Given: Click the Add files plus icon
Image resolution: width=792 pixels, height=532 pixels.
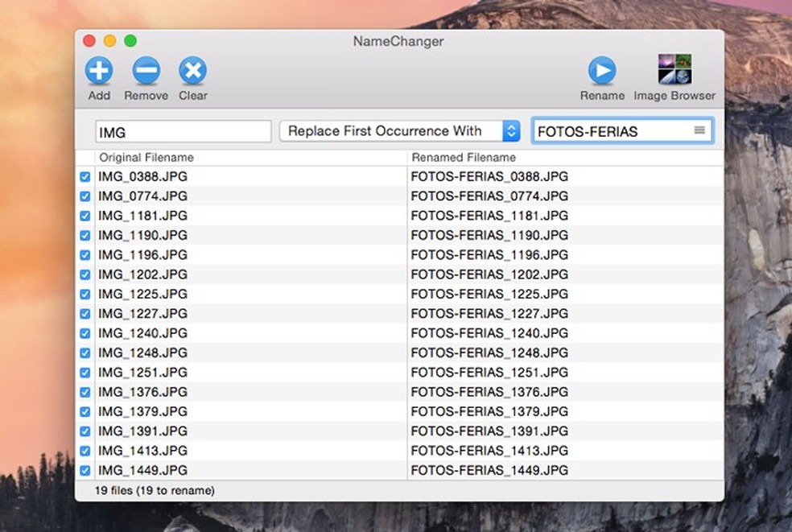Looking at the screenshot, I should (x=99, y=71).
